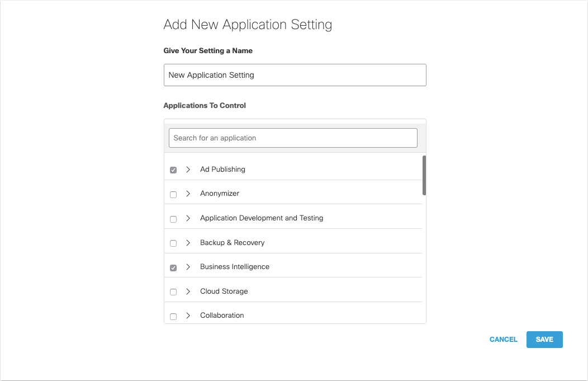Viewport: 588px width, 381px height.
Task: Select the Backup & Recovery checkbox
Action: point(173,243)
